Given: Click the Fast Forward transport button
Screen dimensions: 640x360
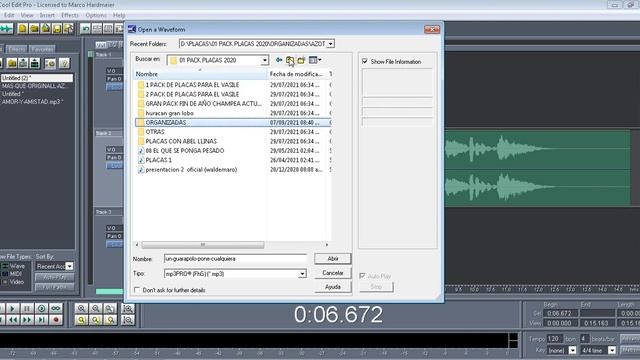Looking at the screenshot, I should coord(27,320).
